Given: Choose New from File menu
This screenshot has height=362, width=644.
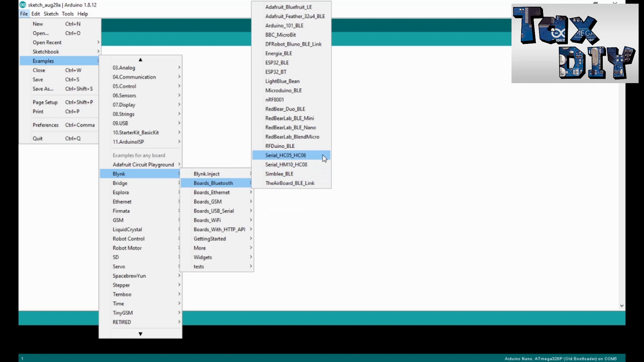Looking at the screenshot, I should [60, 24].
